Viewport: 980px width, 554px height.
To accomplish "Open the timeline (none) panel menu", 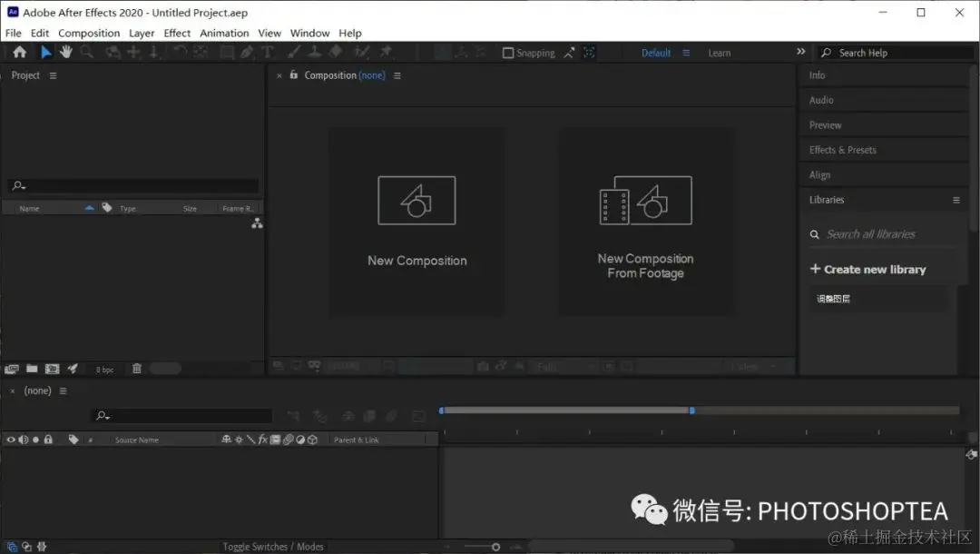I will (63, 391).
